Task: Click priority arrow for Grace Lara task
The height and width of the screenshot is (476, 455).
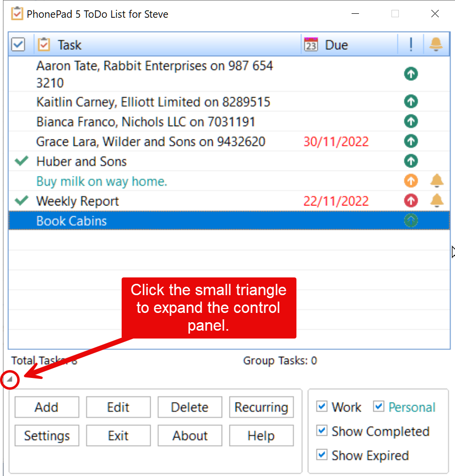Action: (411, 141)
